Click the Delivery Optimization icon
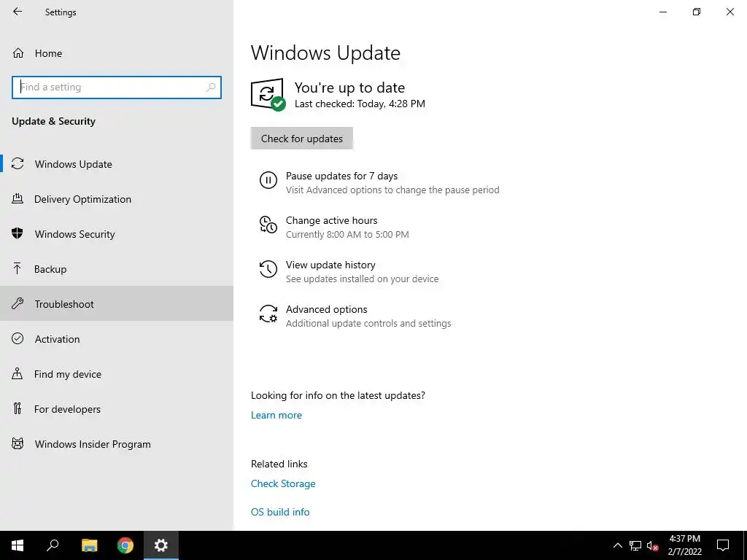The width and height of the screenshot is (747, 560). coord(18,199)
